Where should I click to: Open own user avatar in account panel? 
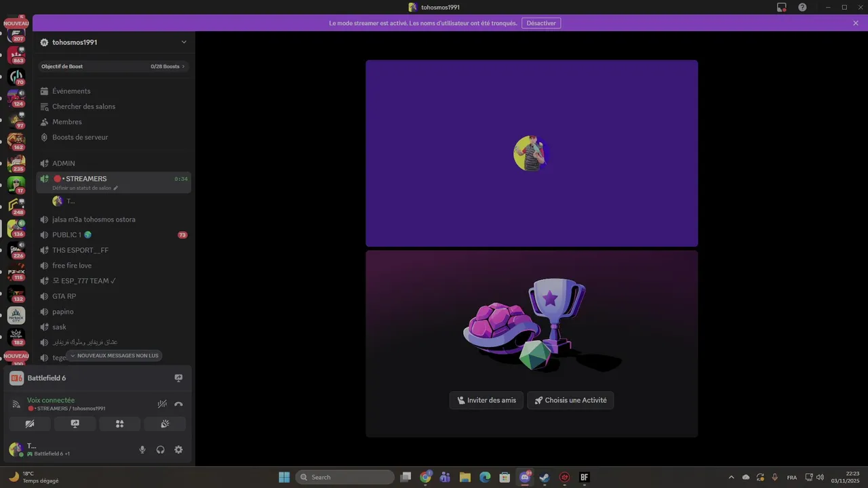(x=16, y=449)
